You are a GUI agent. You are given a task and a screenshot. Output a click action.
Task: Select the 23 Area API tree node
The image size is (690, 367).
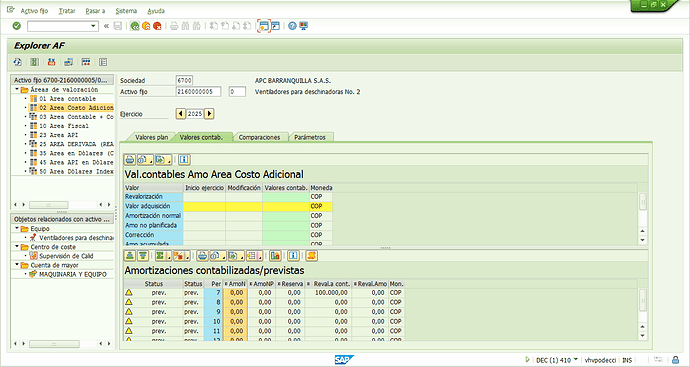click(x=59, y=135)
